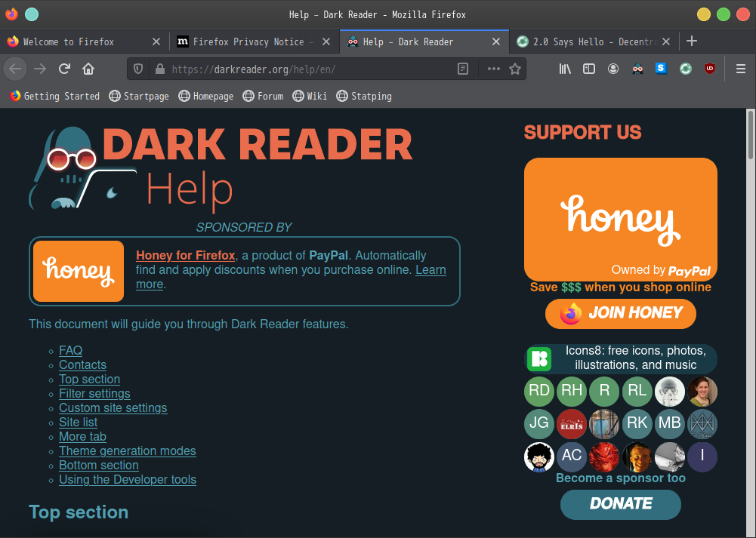Click the large honey banner ad
Screen dimensions: 756x538
pyautogui.click(x=621, y=219)
